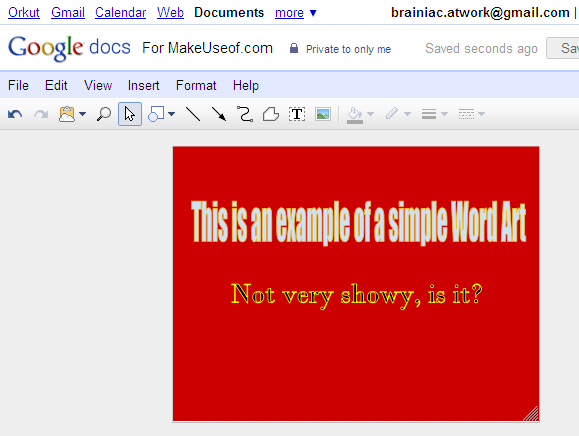Open the clipboard paste dropdown arrow
The width and height of the screenshot is (579, 436).
click(83, 114)
